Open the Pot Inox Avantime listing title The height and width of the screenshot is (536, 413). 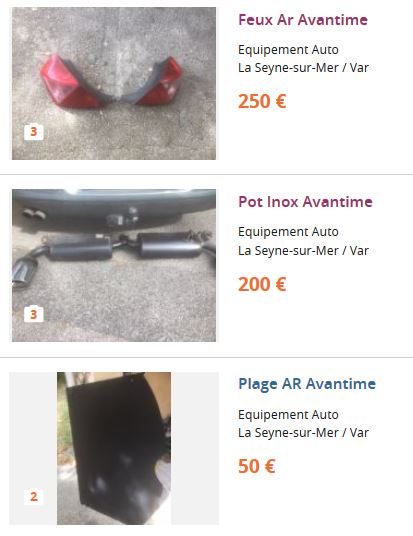[x=305, y=201]
